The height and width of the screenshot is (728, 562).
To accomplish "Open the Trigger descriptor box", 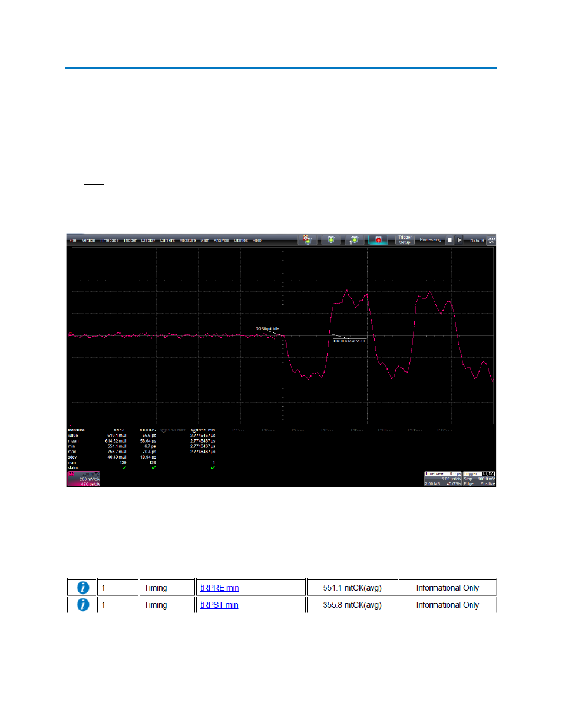I will point(479,479).
